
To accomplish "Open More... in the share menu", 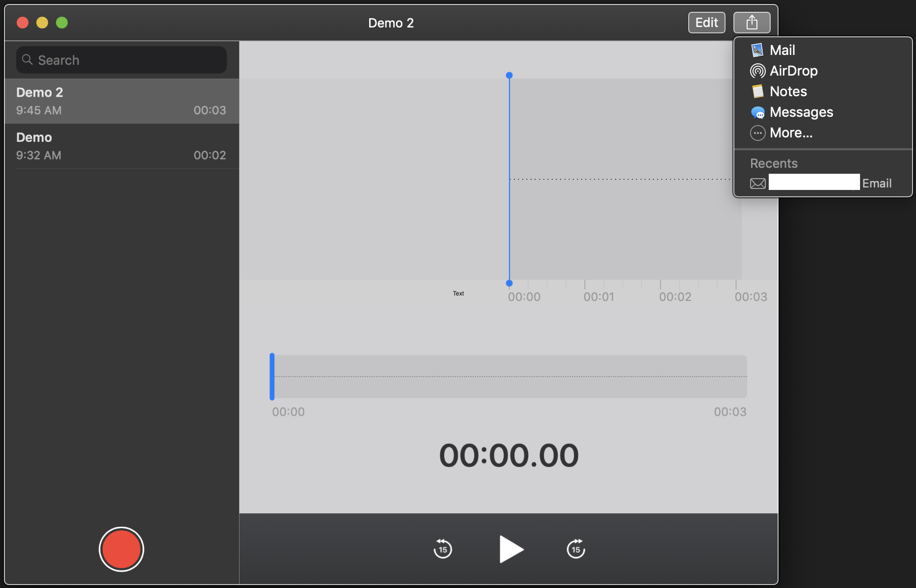I will (823, 133).
